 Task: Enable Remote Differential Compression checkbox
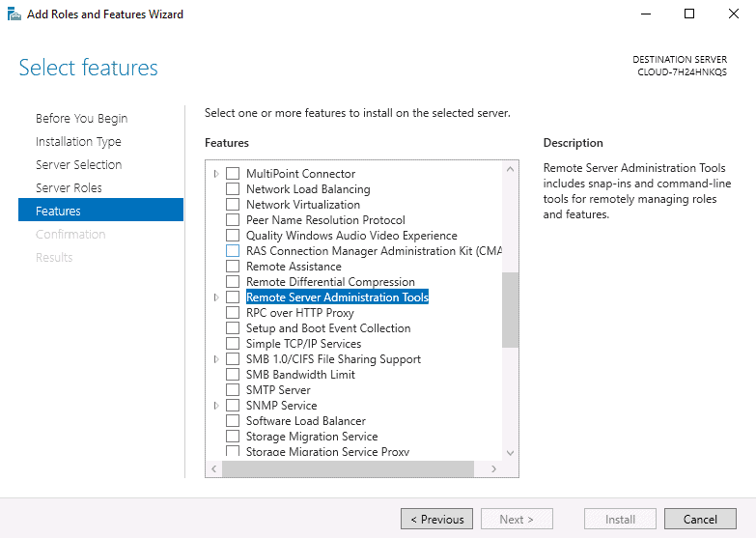point(233,281)
